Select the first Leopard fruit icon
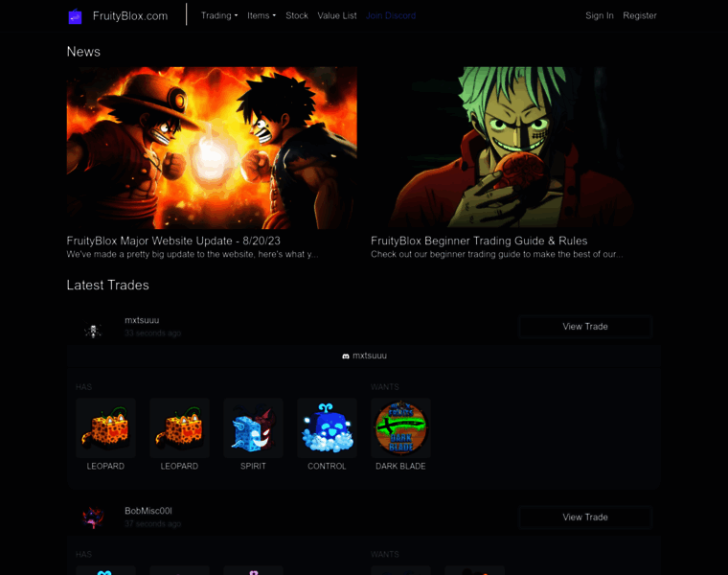Screen dimensions: 728x575 [x=106, y=427]
